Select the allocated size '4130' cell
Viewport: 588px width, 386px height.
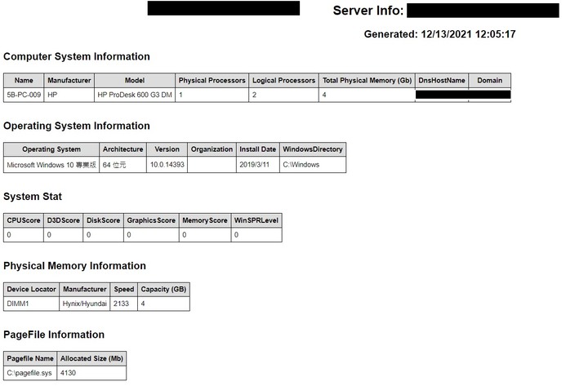[x=91, y=373]
